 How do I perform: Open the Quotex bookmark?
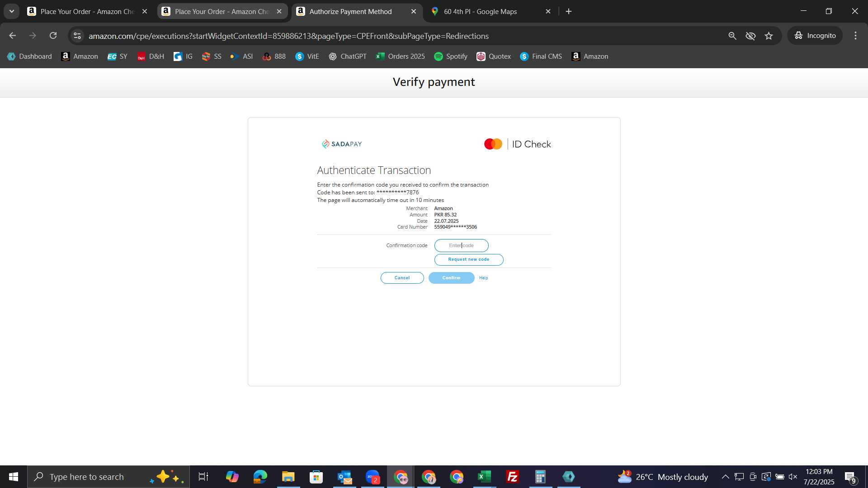coord(494,56)
